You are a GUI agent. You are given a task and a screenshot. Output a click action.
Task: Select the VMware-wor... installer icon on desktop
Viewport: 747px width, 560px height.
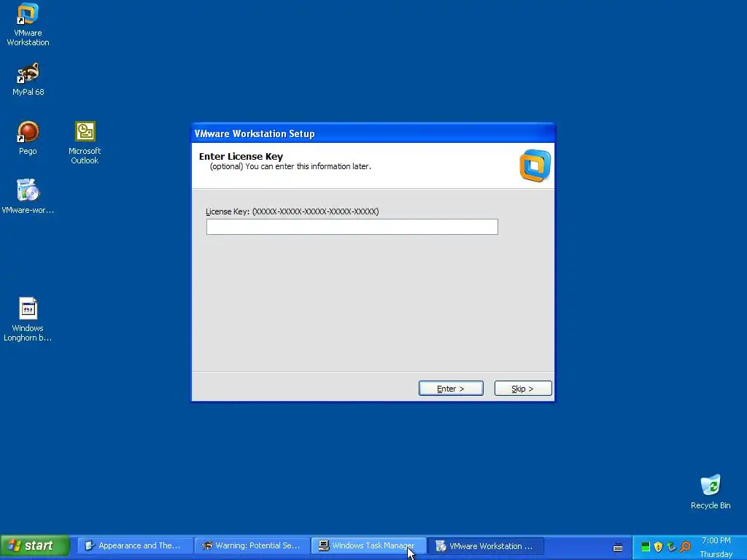[28, 196]
